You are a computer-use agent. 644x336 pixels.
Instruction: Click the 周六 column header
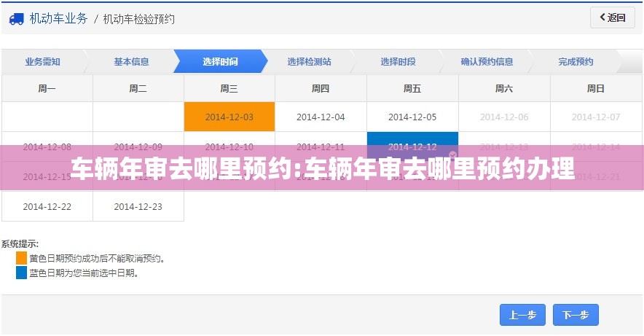[504, 88]
